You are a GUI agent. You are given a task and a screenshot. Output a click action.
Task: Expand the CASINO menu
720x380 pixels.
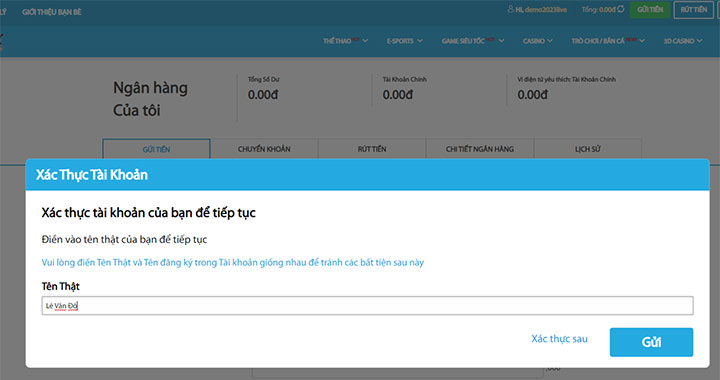tap(538, 41)
